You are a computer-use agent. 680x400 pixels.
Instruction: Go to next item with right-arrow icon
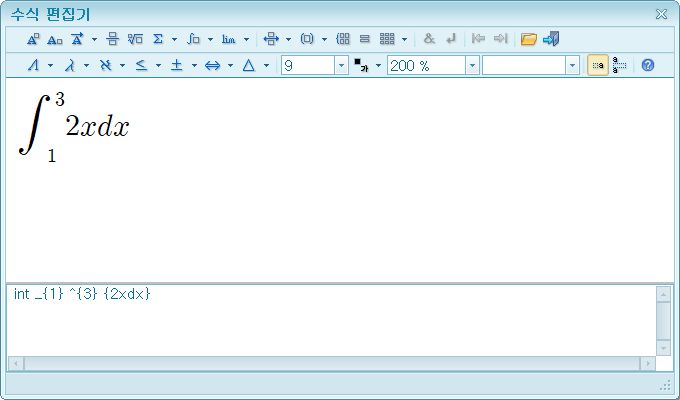[x=500, y=39]
